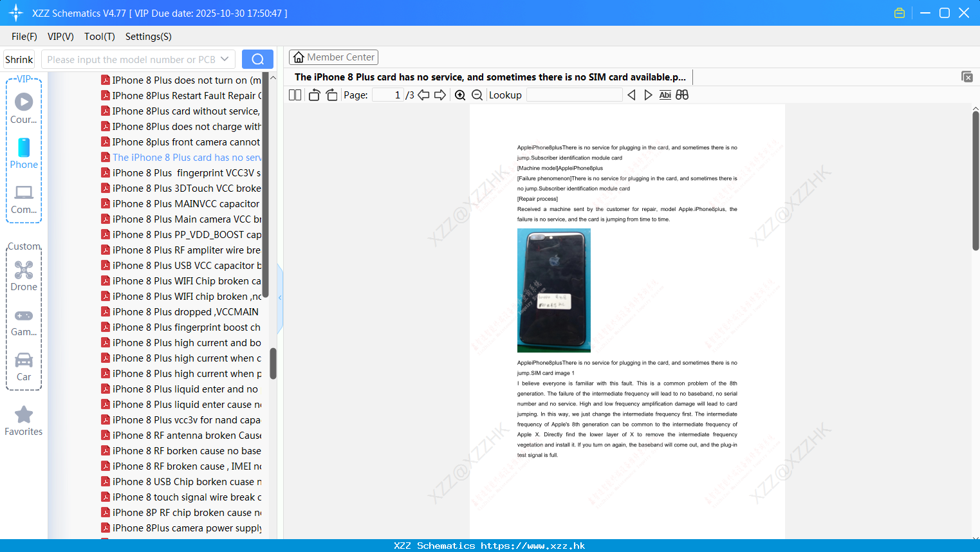The height and width of the screenshot is (552, 980).
Task: Open the Car category
Action: pos(24,367)
